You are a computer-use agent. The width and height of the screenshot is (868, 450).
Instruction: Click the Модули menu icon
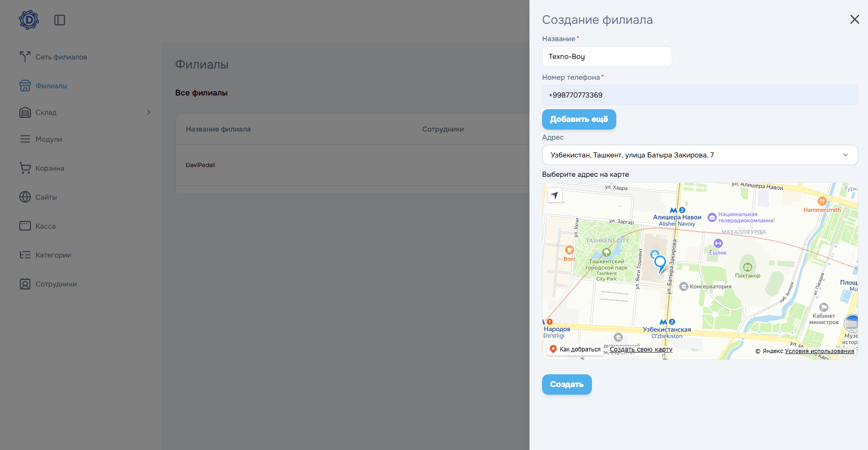tap(25, 139)
